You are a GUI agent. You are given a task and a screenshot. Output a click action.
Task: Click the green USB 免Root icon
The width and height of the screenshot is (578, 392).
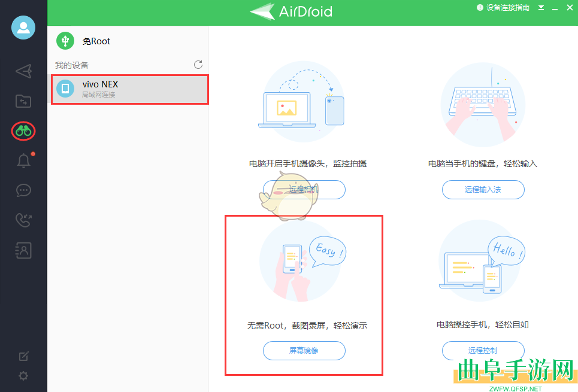[65, 41]
